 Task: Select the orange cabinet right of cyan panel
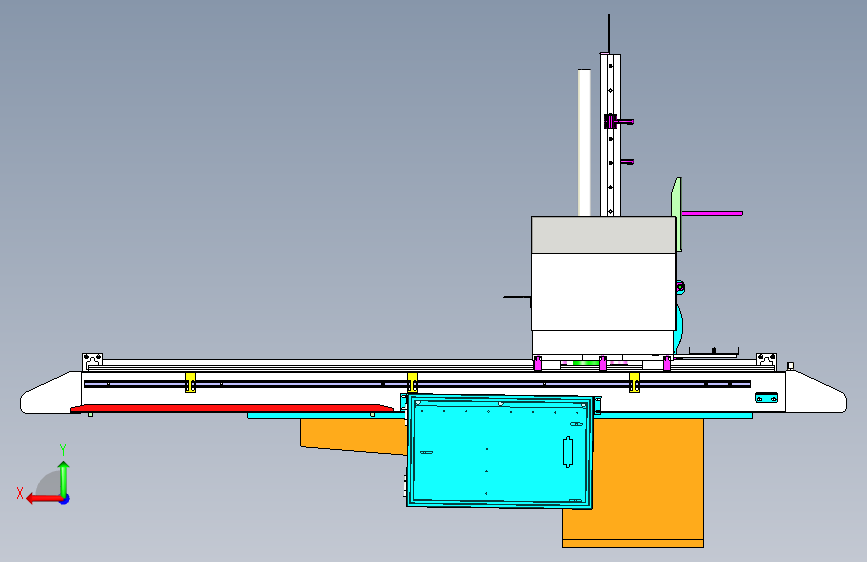649,481
